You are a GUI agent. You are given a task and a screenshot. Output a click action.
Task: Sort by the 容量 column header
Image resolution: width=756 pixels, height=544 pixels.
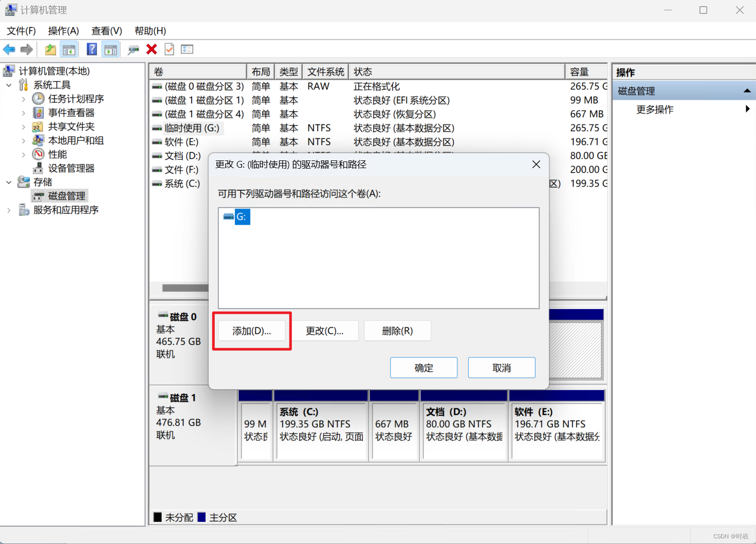pos(586,71)
